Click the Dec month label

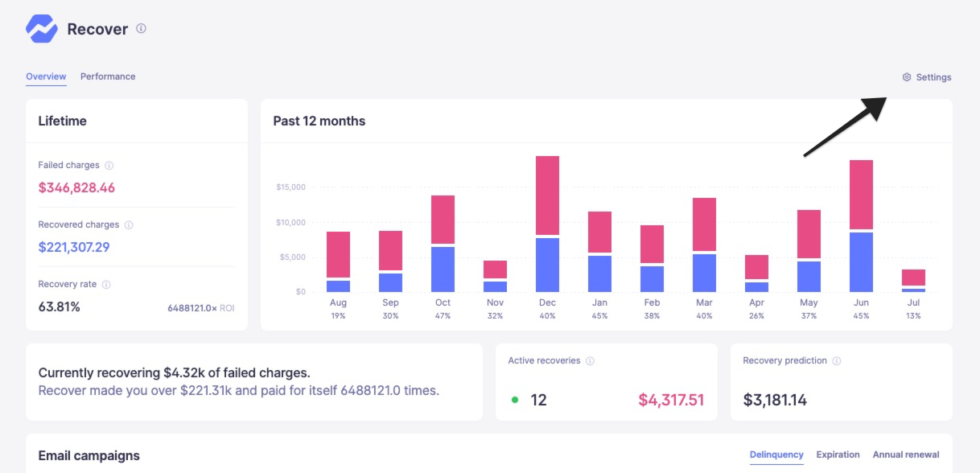tap(547, 303)
